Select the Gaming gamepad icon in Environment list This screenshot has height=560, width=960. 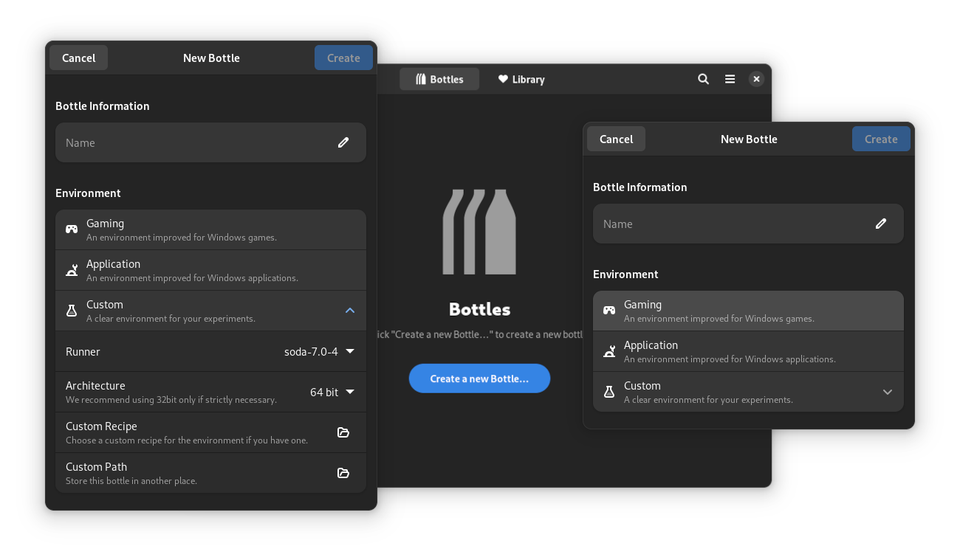[72, 229]
